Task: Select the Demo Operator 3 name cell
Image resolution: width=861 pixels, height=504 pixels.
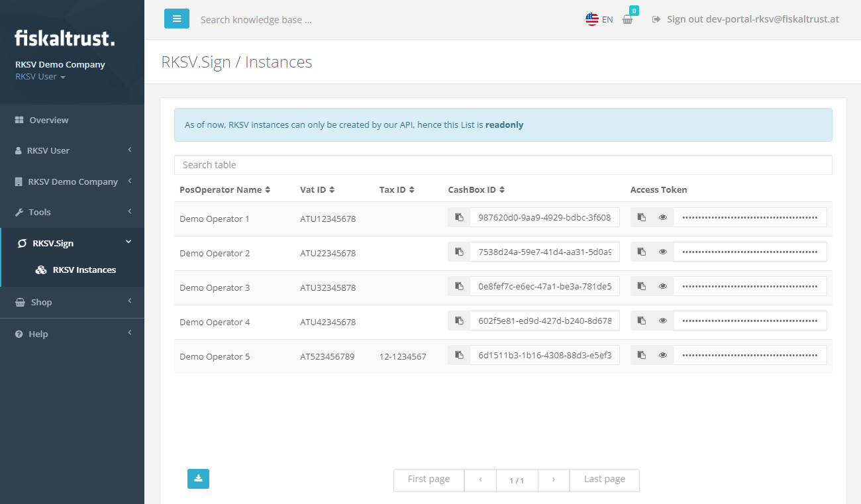Action: click(x=215, y=287)
